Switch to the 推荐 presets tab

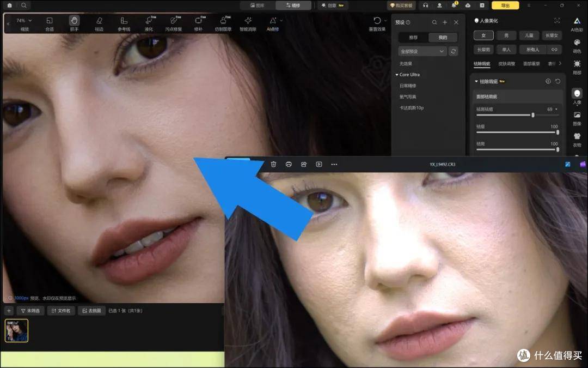tap(413, 37)
